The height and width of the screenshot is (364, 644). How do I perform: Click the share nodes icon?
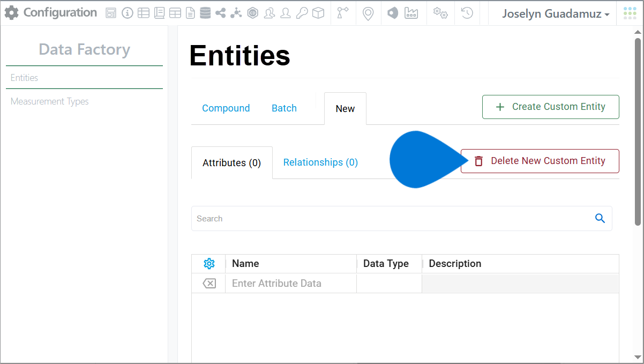pos(220,13)
